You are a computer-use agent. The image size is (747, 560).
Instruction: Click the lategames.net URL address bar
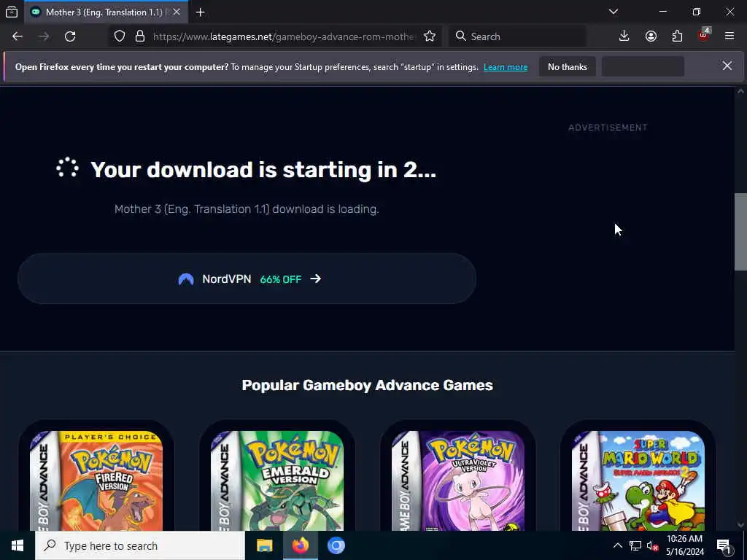pyautogui.click(x=284, y=36)
